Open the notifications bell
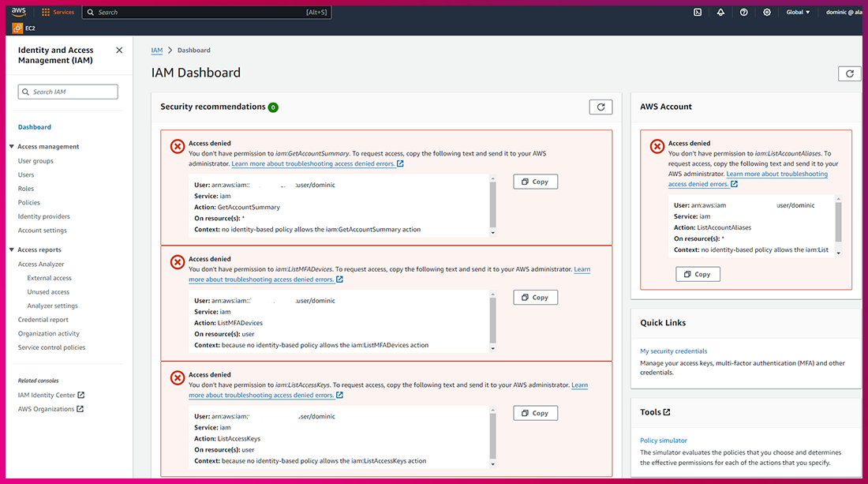 (720, 13)
